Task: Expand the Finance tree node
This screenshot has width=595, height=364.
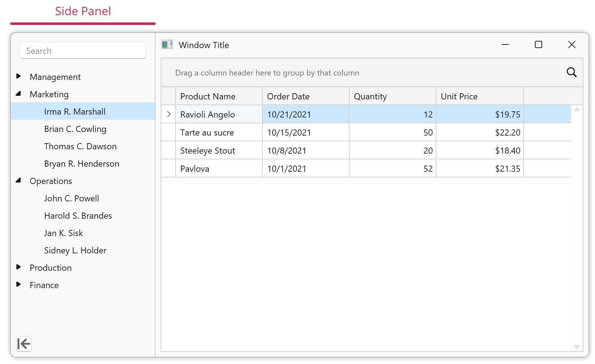Action: click(x=18, y=284)
